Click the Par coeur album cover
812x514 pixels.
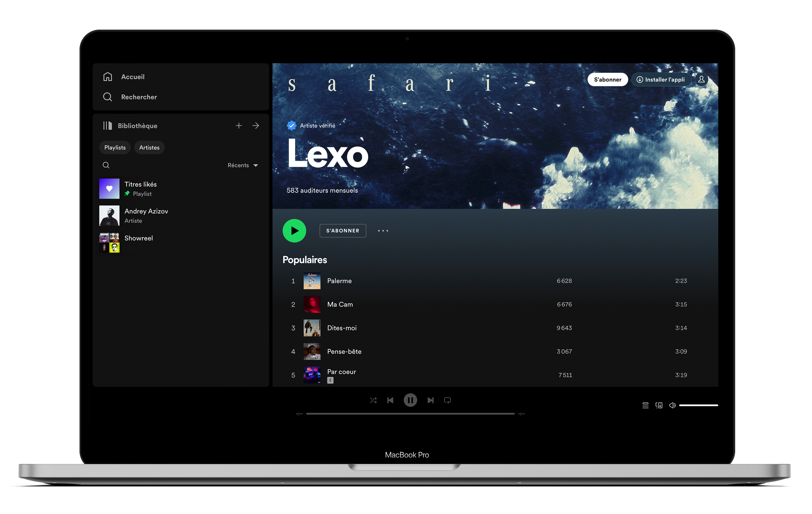coord(312,375)
